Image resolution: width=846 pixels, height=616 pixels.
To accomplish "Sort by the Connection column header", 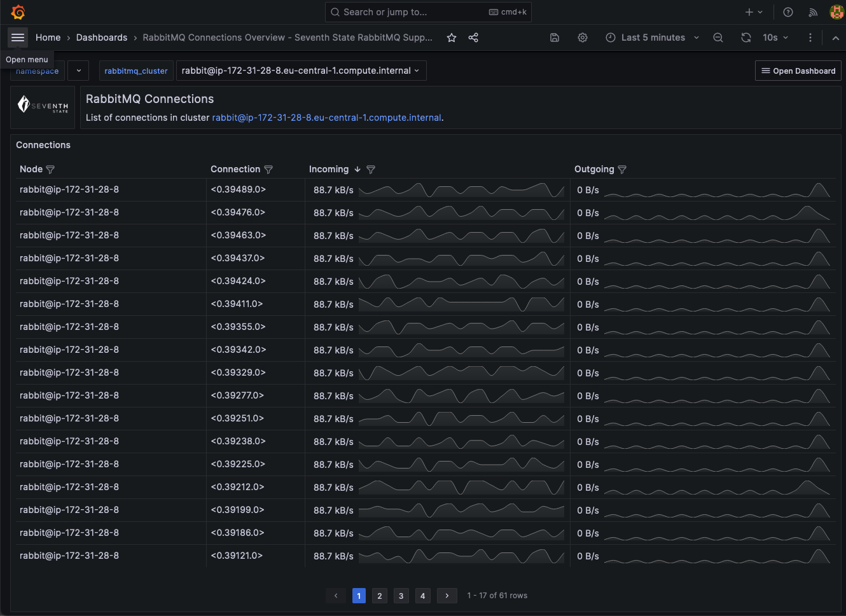I will (235, 169).
